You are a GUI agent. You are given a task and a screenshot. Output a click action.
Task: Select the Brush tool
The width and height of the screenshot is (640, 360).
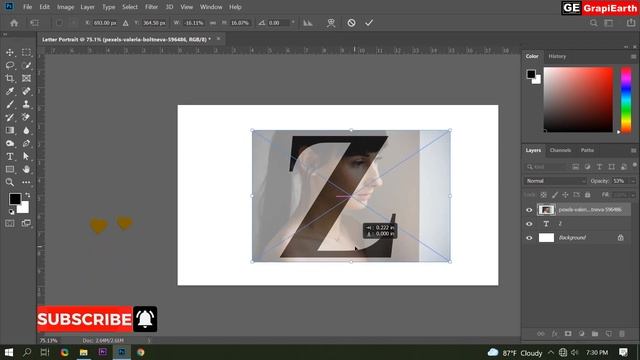10,104
